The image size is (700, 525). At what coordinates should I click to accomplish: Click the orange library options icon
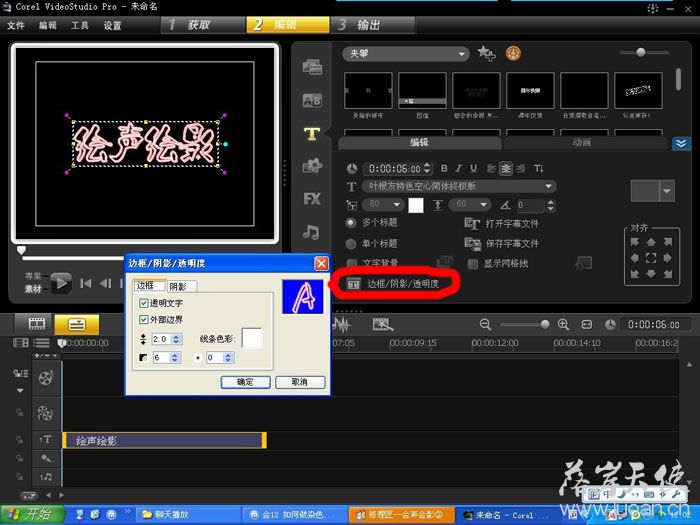(513, 54)
